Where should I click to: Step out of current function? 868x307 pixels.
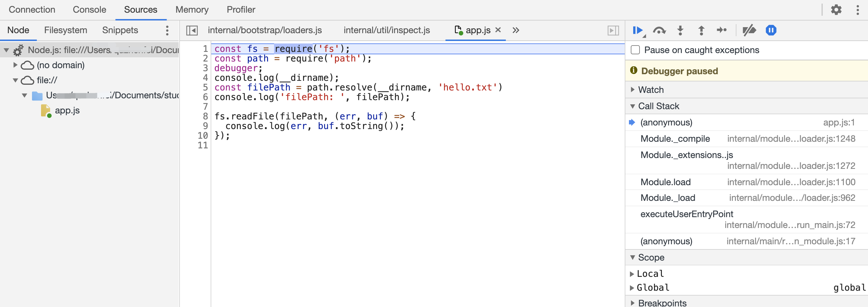(x=701, y=31)
